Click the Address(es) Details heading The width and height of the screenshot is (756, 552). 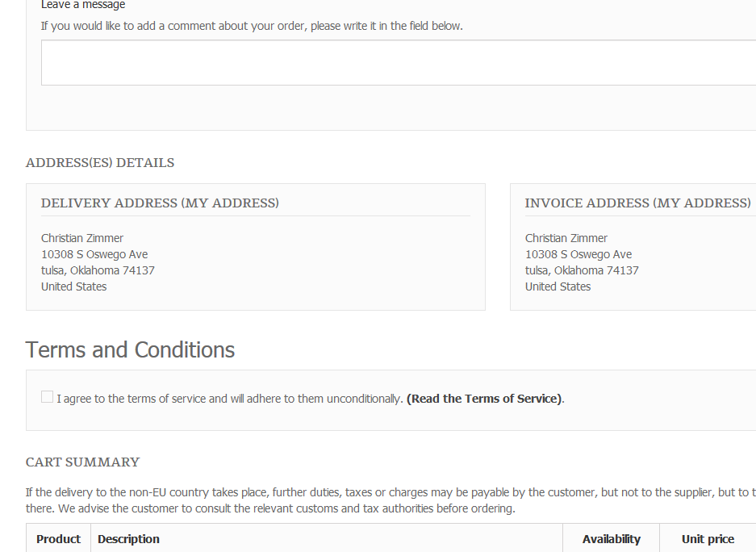pos(100,163)
